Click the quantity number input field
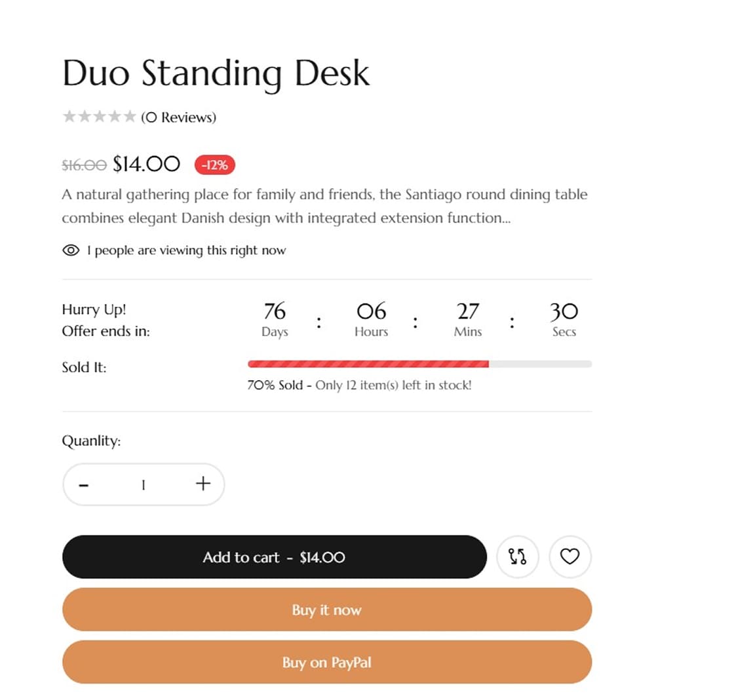 click(143, 485)
